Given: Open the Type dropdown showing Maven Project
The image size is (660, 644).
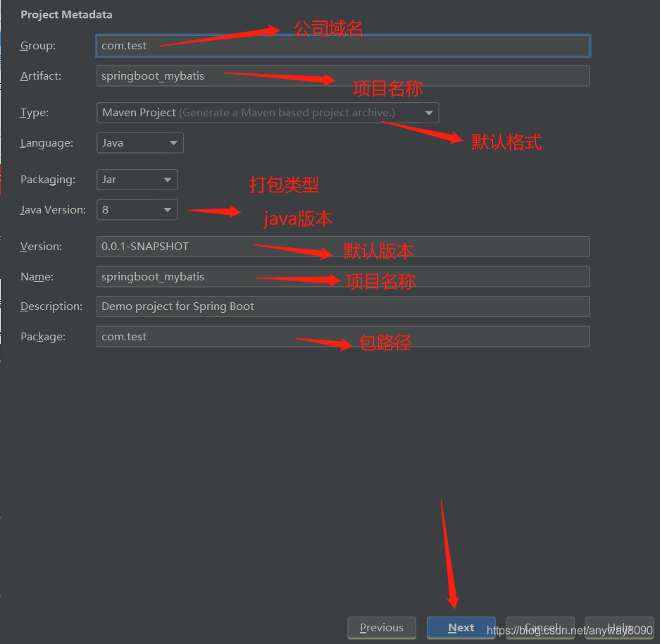Looking at the screenshot, I should 268,112.
